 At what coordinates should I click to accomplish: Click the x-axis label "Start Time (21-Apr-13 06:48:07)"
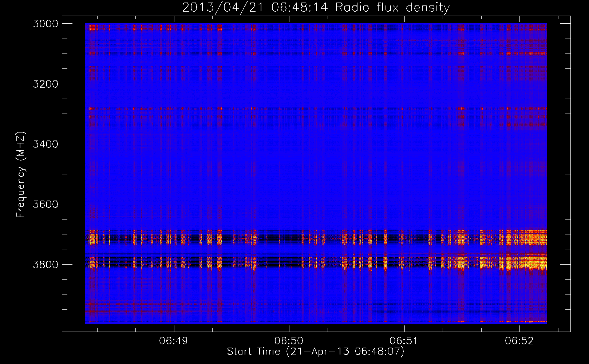point(316,352)
